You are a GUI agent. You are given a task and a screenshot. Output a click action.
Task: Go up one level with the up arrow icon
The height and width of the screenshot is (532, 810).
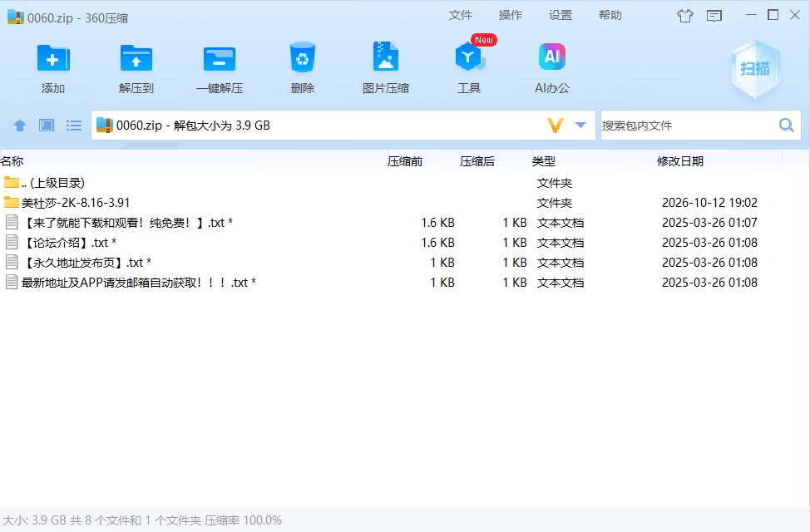(20, 125)
